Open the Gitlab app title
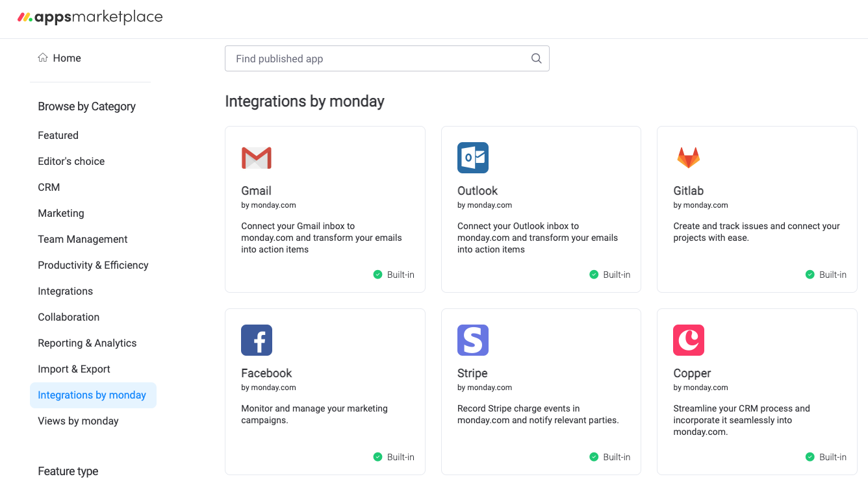 [689, 191]
